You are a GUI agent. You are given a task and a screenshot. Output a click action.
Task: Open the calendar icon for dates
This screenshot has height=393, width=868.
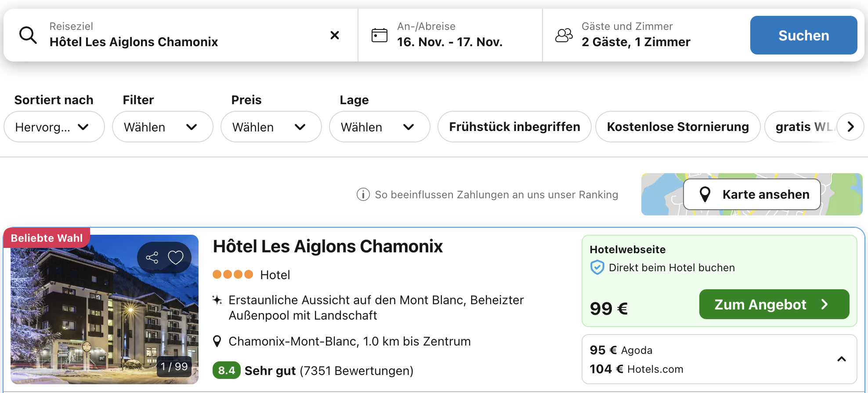379,35
